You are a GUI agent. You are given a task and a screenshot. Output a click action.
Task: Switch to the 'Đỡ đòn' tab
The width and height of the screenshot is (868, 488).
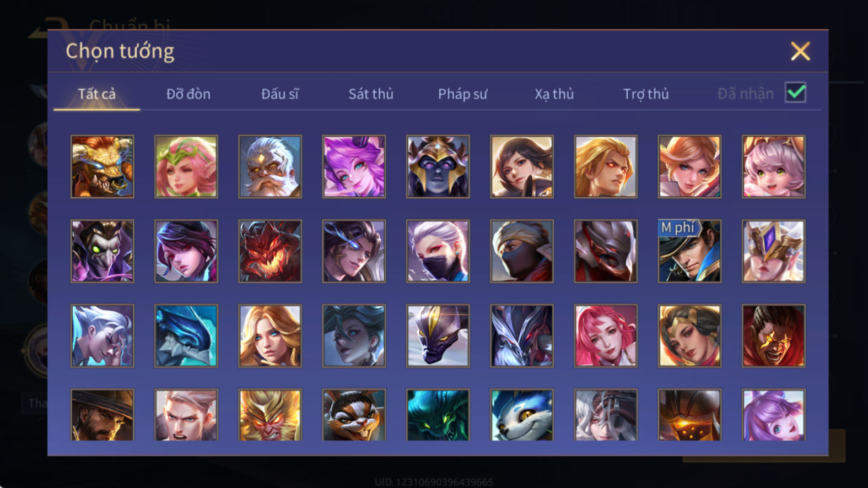tap(188, 94)
